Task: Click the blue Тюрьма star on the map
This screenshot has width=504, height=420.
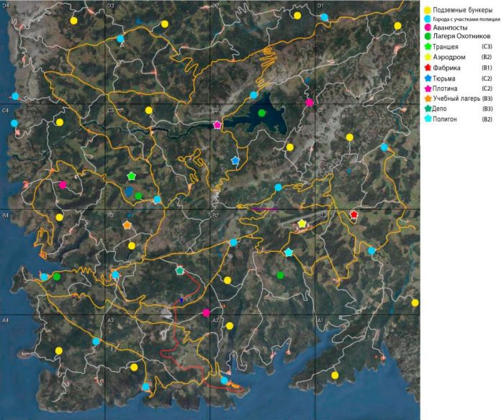Action: click(x=235, y=160)
